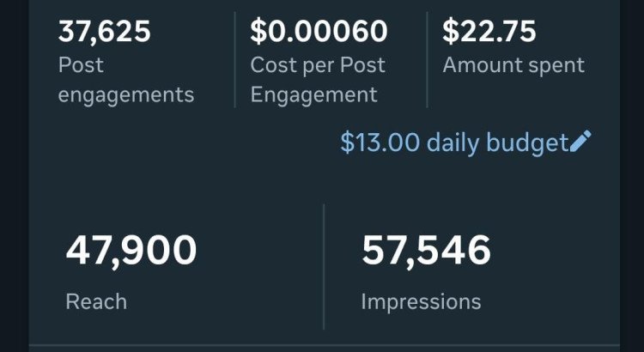
Task: Click the Post engagements label
Action: click(x=126, y=80)
